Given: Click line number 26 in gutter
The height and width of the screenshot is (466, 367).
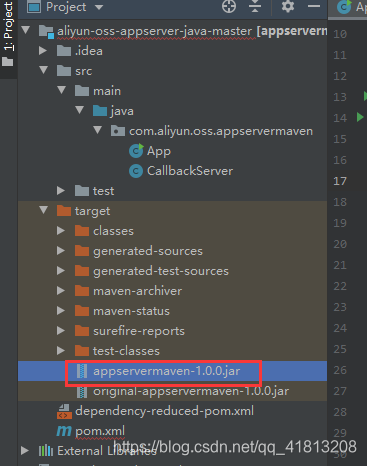Looking at the screenshot, I should tap(340, 370).
